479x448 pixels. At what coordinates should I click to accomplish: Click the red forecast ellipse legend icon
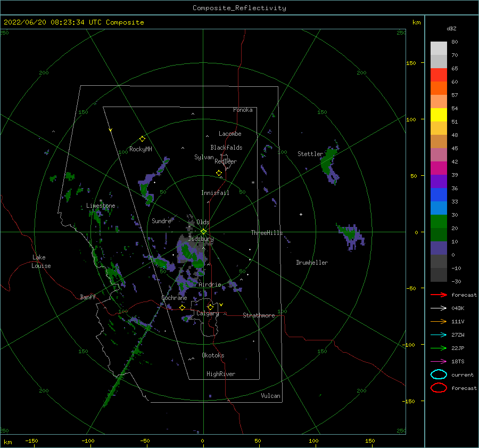point(439,388)
